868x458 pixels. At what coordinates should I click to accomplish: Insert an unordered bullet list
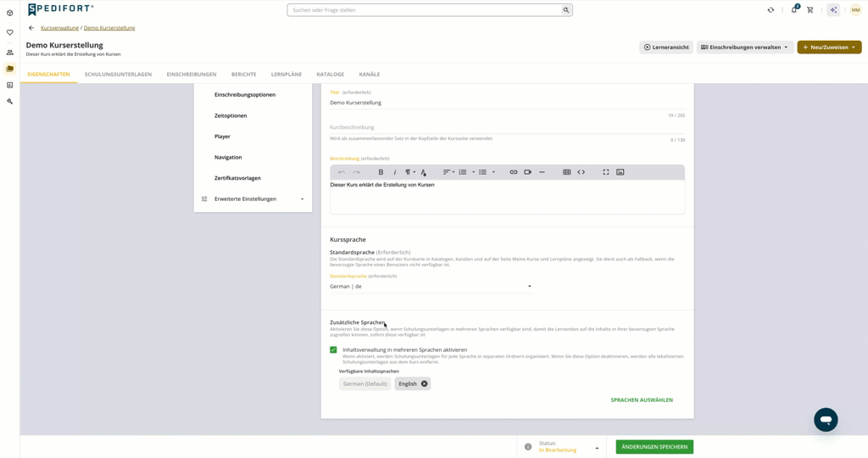[482, 172]
